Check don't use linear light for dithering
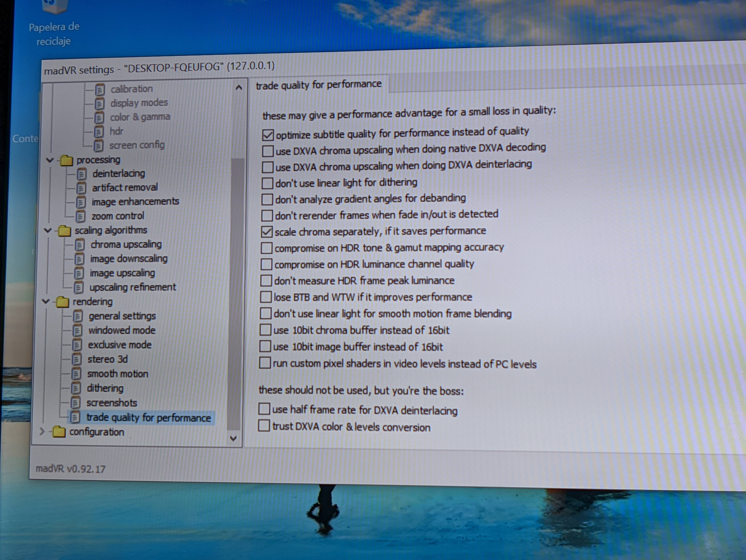Viewport: 746px width, 560px height. tap(267, 183)
